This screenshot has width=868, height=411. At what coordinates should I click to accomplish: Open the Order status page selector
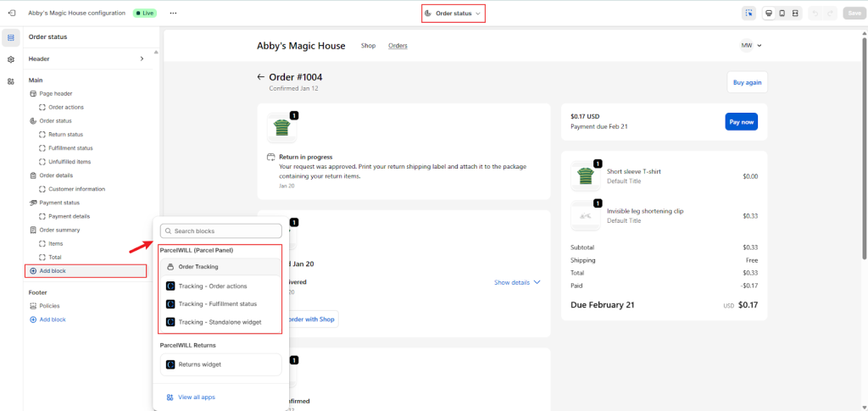(453, 14)
